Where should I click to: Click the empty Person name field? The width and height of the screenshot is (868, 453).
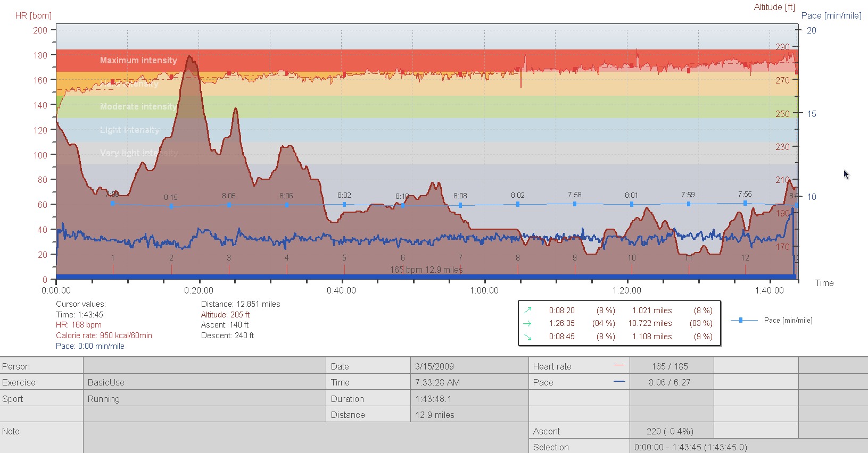(x=204, y=366)
